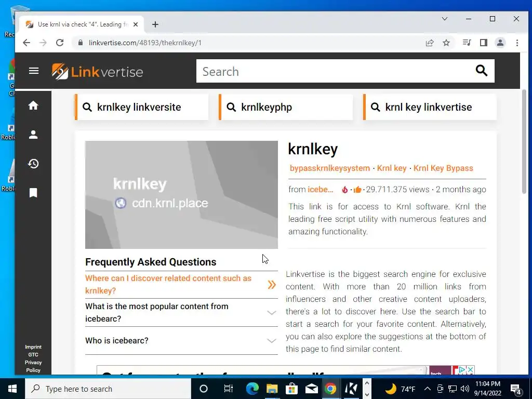Open Chrome profile avatar
Viewport: 532px width, 399px height.
(500, 43)
